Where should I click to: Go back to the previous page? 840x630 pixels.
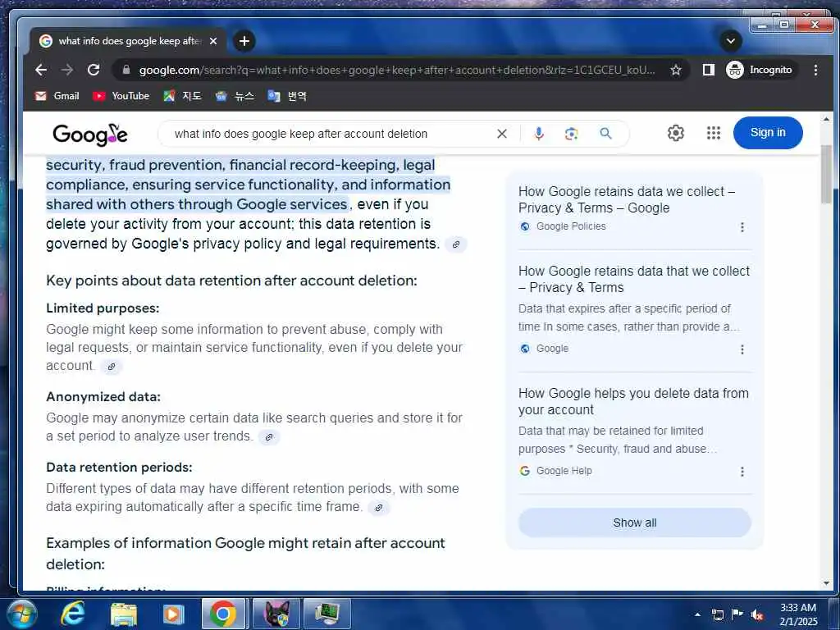click(41, 70)
